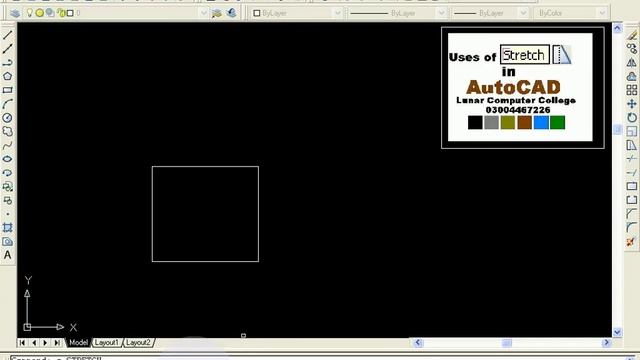
Task: Select the Copy Object tool
Action: (631, 49)
